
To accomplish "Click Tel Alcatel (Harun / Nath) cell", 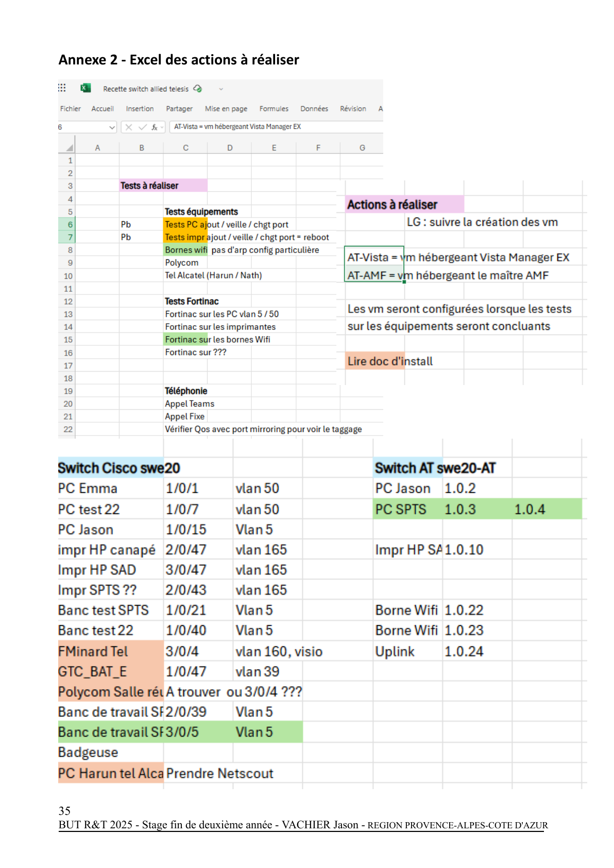I will [213, 275].
